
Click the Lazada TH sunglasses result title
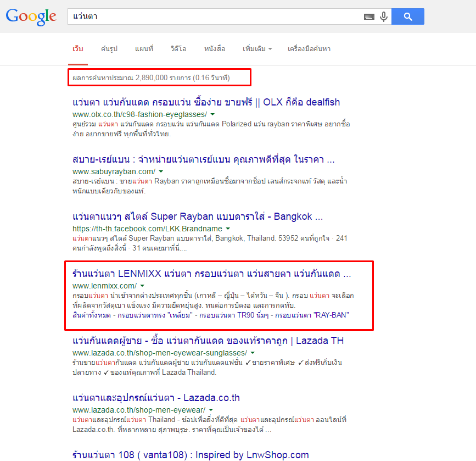pyautogui.click(x=208, y=341)
